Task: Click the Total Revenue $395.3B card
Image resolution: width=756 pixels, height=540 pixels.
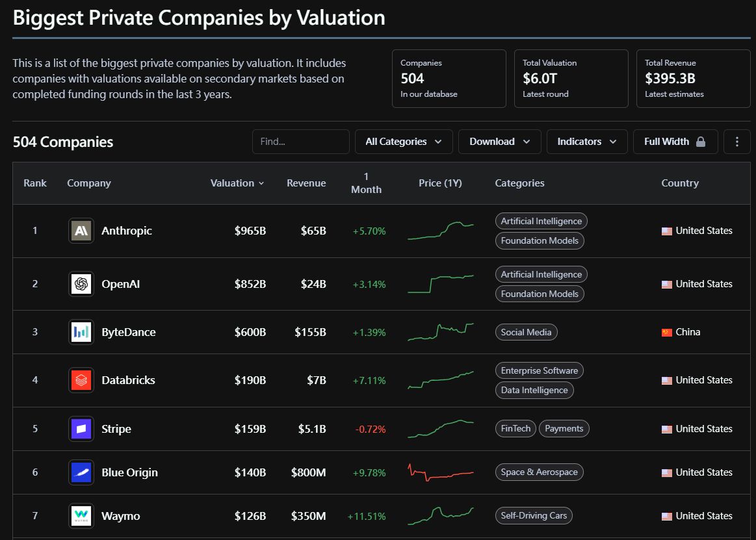Action: click(694, 79)
